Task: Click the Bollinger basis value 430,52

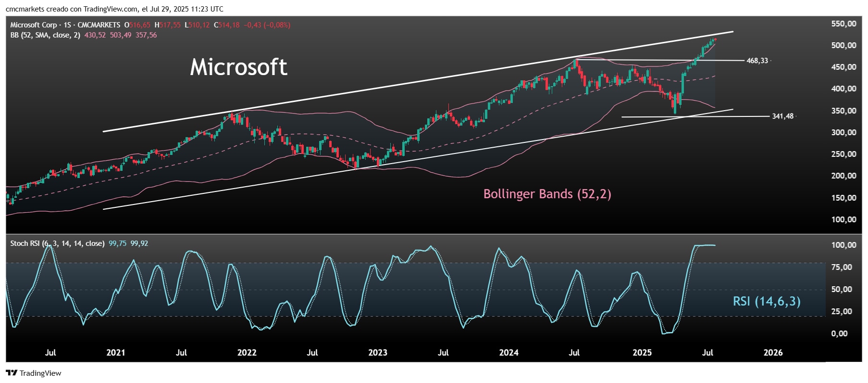Action: click(95, 35)
